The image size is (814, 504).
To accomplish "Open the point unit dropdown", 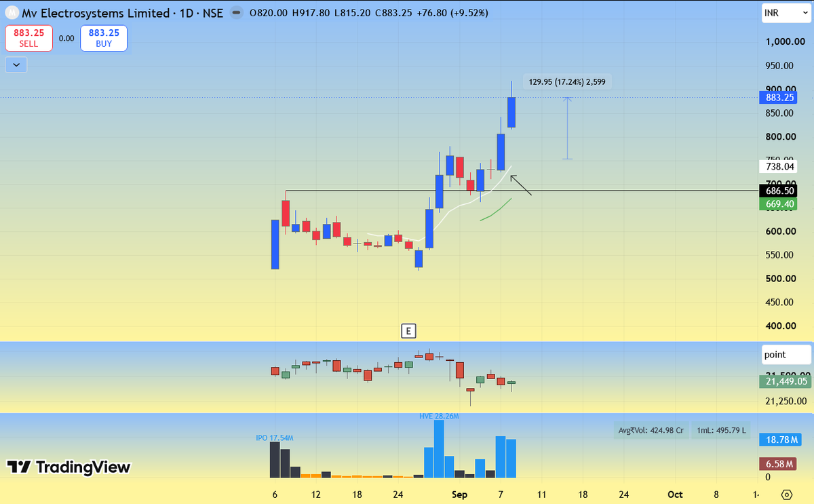I will [x=786, y=354].
